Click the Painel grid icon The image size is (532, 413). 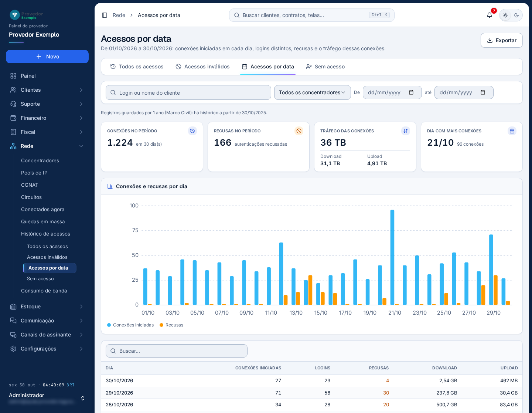pyautogui.click(x=13, y=76)
